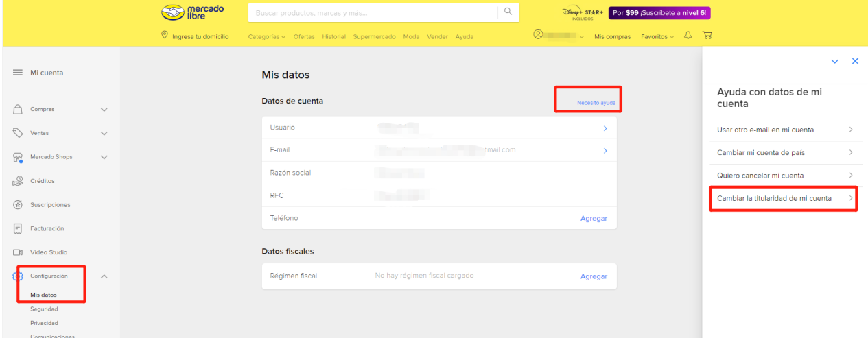
Task: Click the Créditos sidebar icon
Action: 18,181
